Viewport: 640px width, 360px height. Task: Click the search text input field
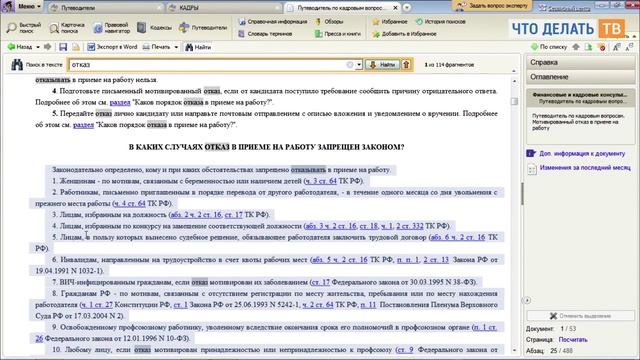tap(207, 64)
